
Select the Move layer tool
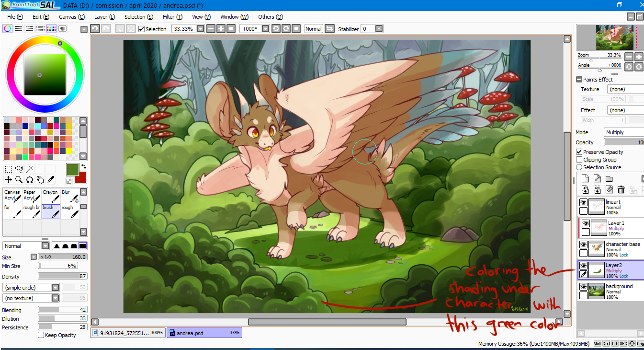[x=8, y=180]
